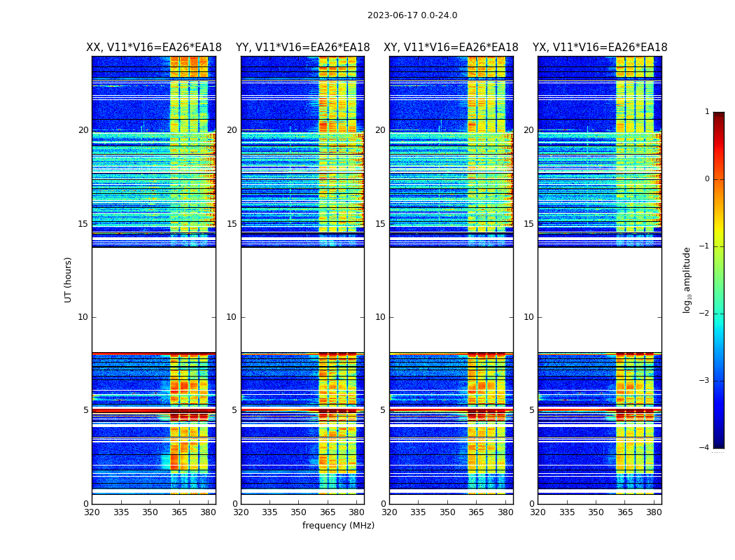735x560 pixels.
Task: Click the log10 amplitude colorbar label
Action: click(x=687, y=280)
